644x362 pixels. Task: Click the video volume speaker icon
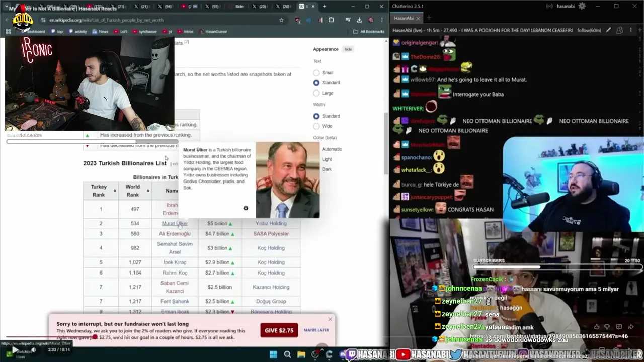click(33, 350)
